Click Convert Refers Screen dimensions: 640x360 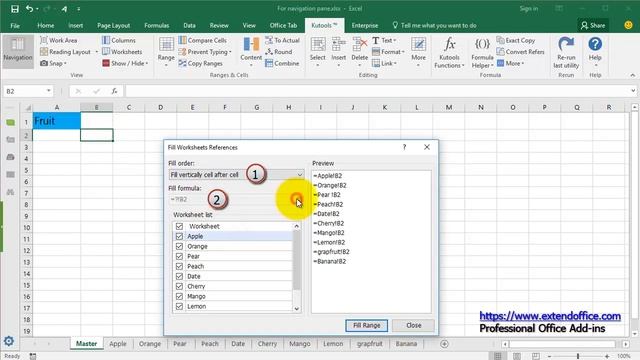[x=520, y=52]
